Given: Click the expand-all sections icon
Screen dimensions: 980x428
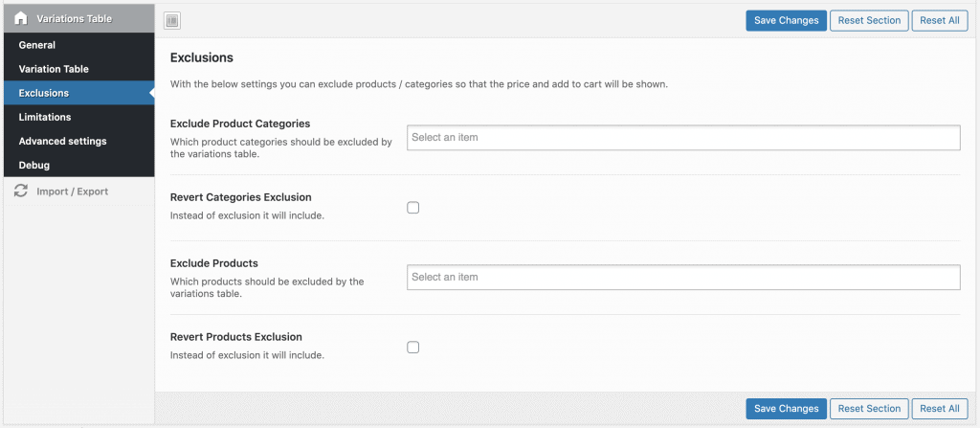Looking at the screenshot, I should (172, 21).
